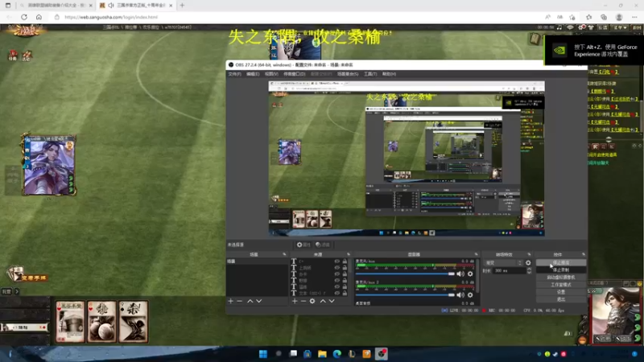Click 停止录制 stop recording button
The height and width of the screenshot is (362, 644).
point(560,270)
